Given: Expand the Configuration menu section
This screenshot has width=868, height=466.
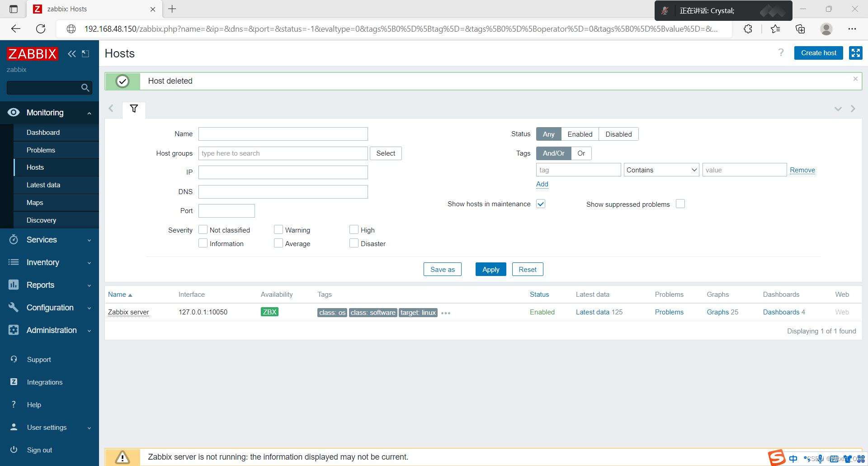Looking at the screenshot, I should coord(89,308).
